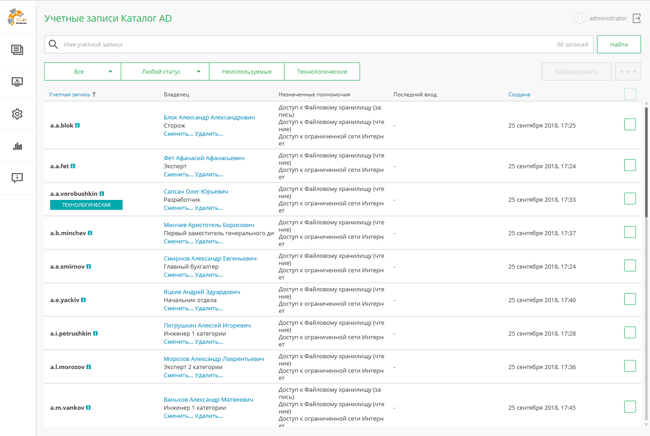
Task: Select the checkbox for a.e.smirnov row
Action: pos(630,266)
